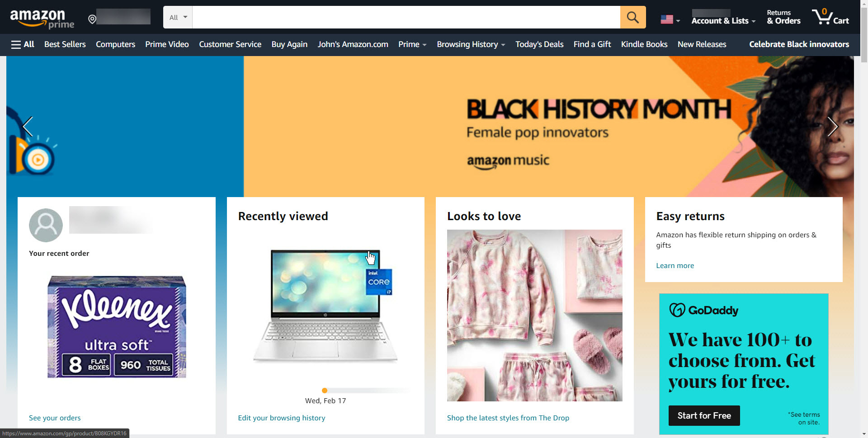Open the shopping cart icon
This screenshot has height=438, width=868.
click(830, 17)
